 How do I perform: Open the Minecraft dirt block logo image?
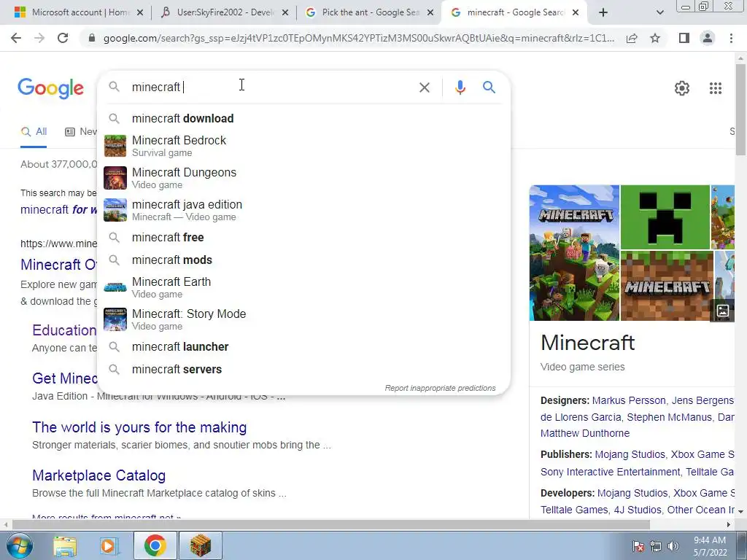click(x=667, y=286)
